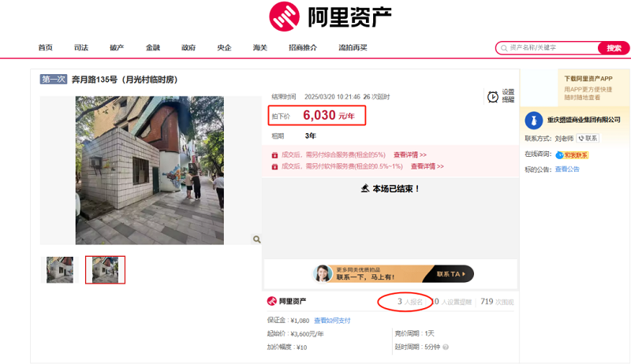Image resolution: width=631 pixels, height=364 pixels.
Task: Click the 阿里资产 logo at top
Action: point(330,17)
